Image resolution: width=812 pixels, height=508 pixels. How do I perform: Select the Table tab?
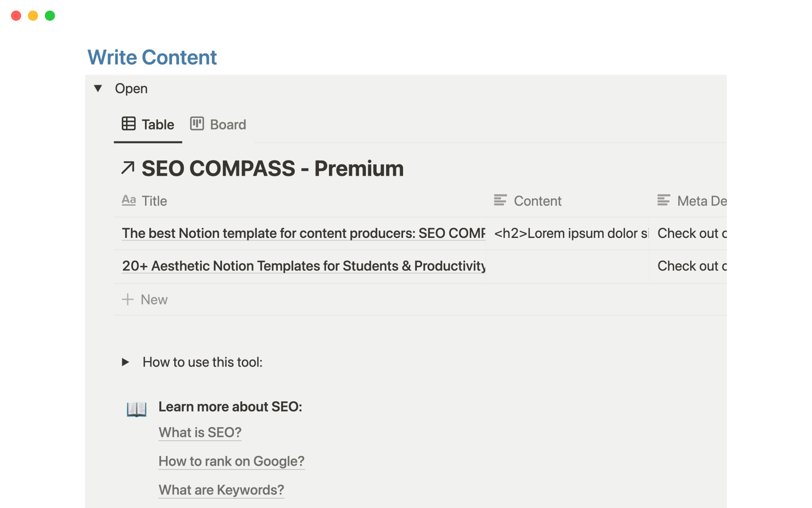157,124
